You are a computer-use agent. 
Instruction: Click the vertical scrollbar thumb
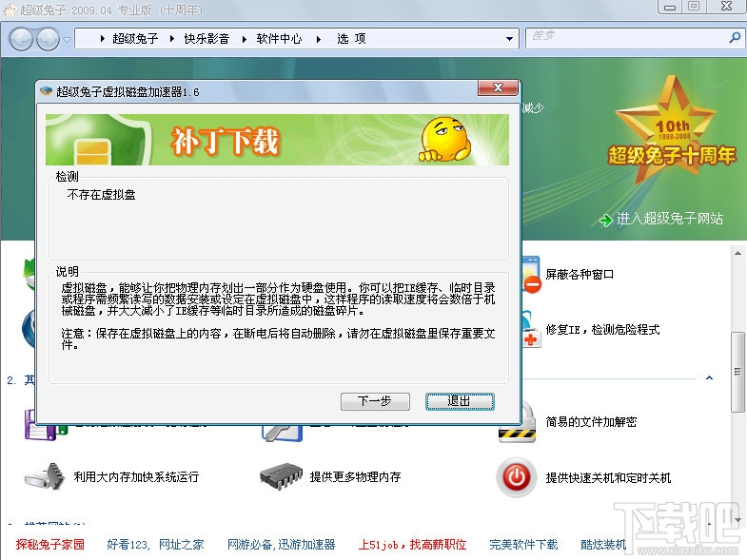737,372
